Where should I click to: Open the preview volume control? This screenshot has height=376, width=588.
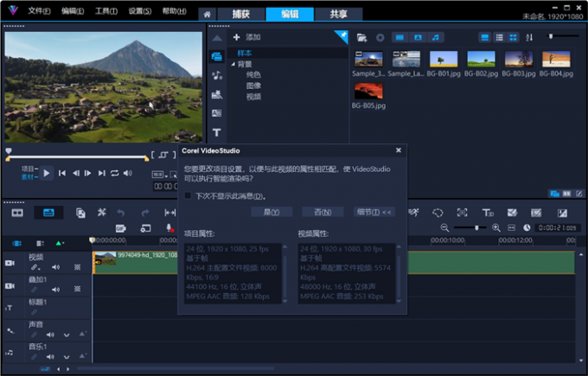click(128, 173)
